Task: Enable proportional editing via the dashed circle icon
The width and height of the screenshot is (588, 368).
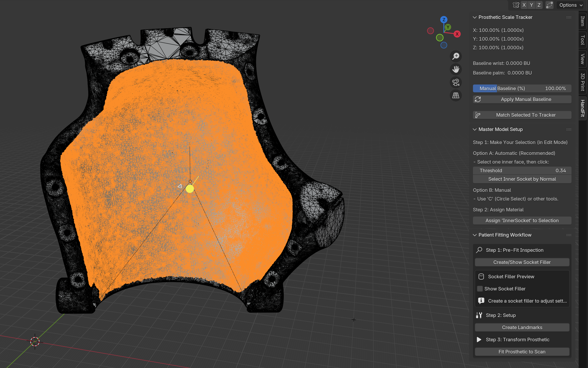Action: click(550, 5)
